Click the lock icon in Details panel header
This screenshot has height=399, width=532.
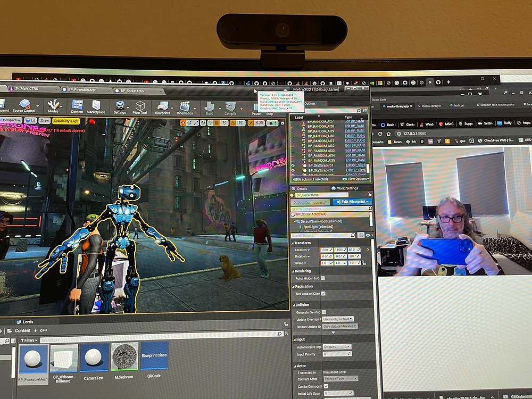(x=369, y=194)
